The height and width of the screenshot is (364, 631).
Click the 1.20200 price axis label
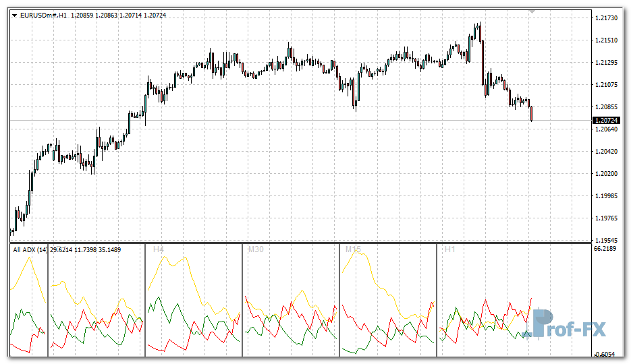point(607,173)
